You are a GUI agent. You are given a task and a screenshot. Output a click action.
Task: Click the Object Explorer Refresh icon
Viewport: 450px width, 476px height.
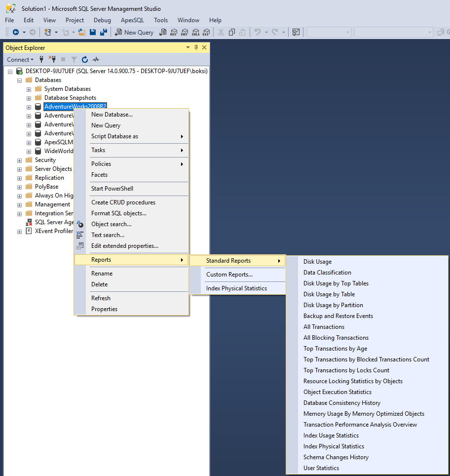[85, 59]
